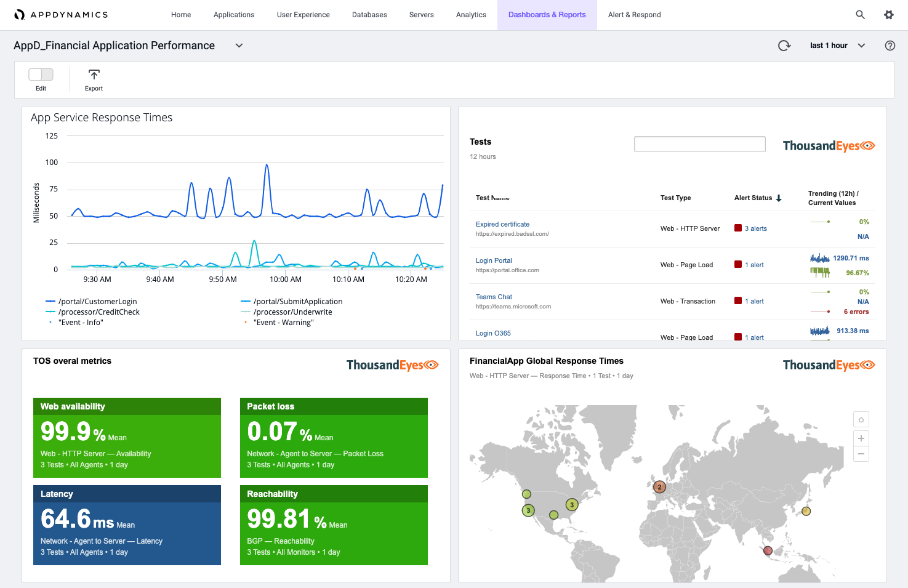Image resolution: width=908 pixels, height=588 pixels.
Task: Open the 3 alerts link
Action: pos(756,228)
